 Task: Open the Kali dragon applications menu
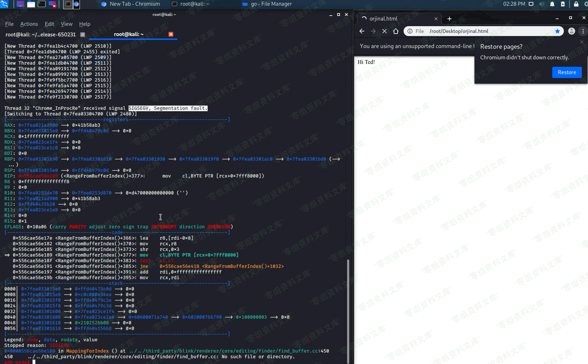click(4, 4)
